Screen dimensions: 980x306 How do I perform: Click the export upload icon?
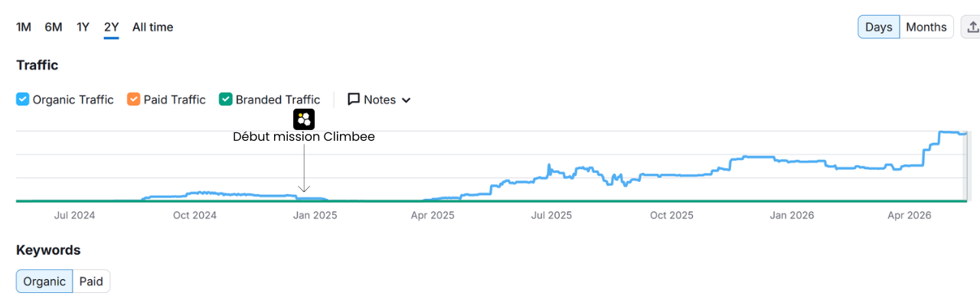[972, 27]
